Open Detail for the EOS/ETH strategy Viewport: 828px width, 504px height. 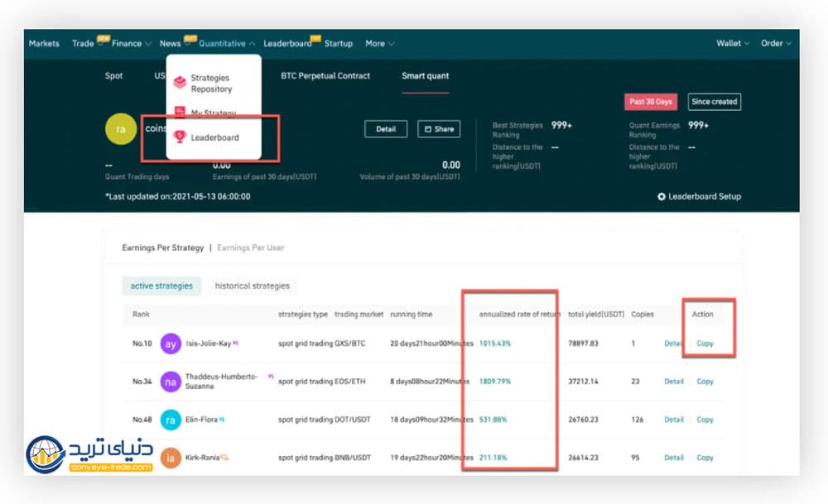pos(674,381)
